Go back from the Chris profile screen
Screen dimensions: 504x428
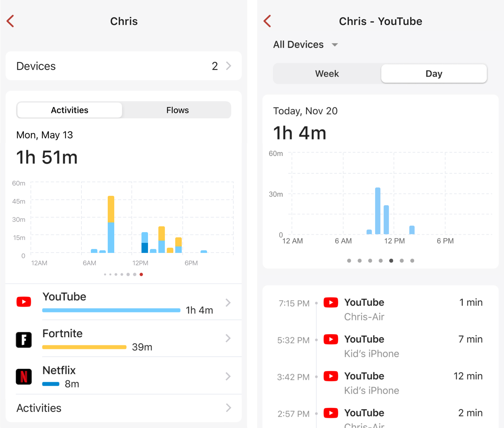(10, 21)
